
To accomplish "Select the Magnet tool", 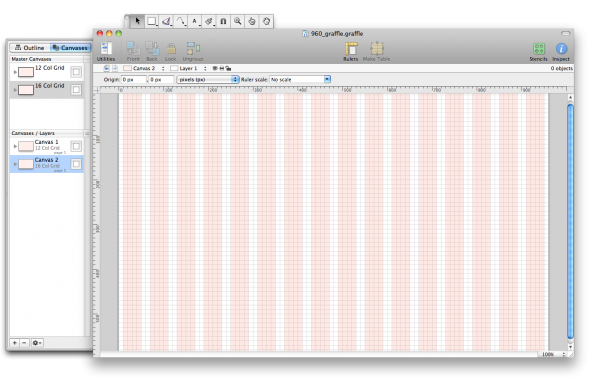I will click(223, 21).
